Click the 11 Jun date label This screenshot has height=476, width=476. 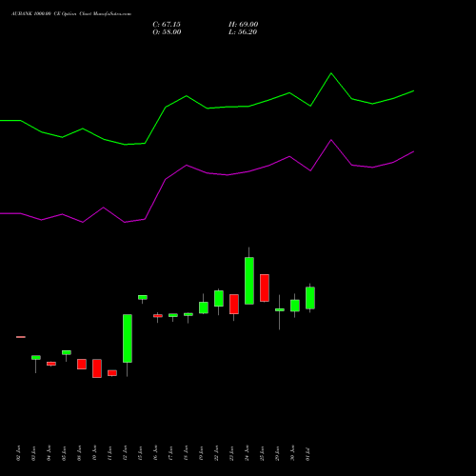click(x=109, y=453)
